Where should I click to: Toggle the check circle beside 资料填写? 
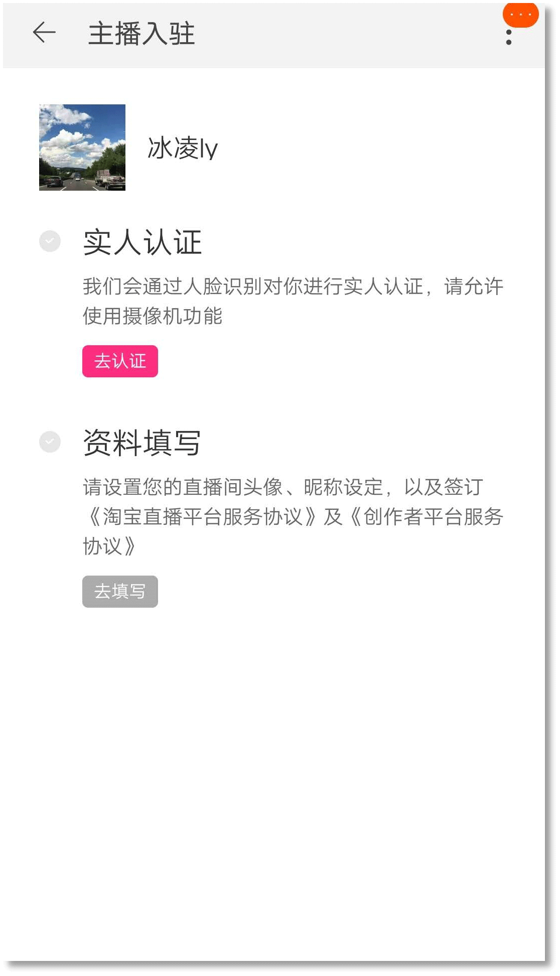coord(50,442)
